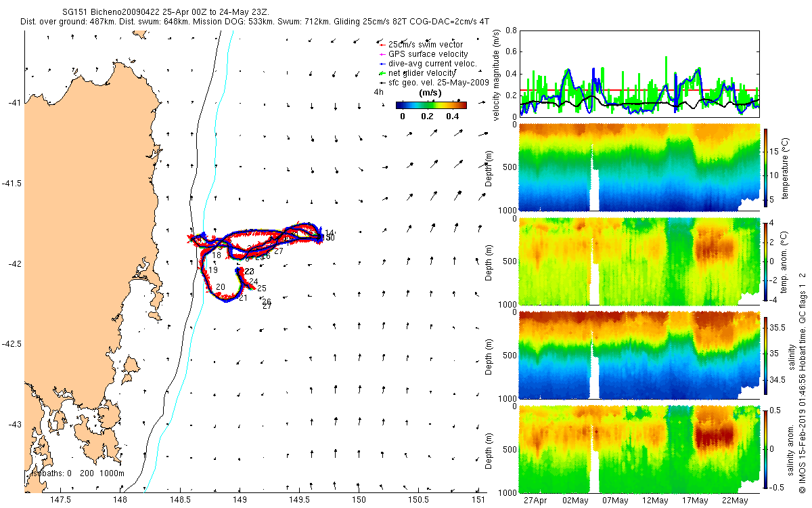The width and height of the screenshot is (812, 508).
Task: Click the 'temp. anom. (°C)' colorbar label
Action: click(785, 261)
